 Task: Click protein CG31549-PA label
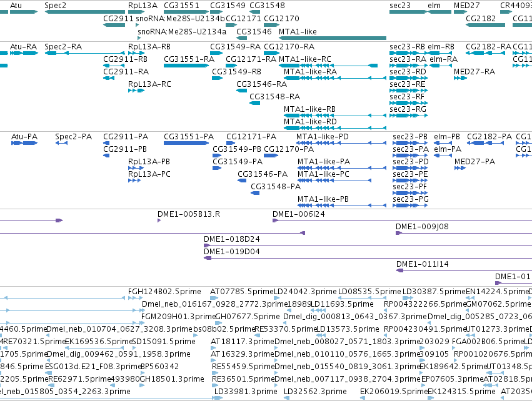click(x=238, y=162)
